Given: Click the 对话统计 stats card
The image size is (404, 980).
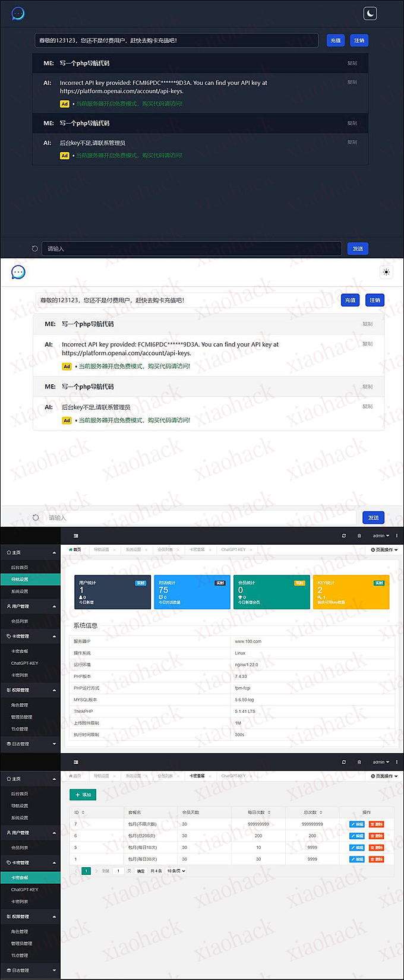Looking at the screenshot, I should click(x=192, y=592).
